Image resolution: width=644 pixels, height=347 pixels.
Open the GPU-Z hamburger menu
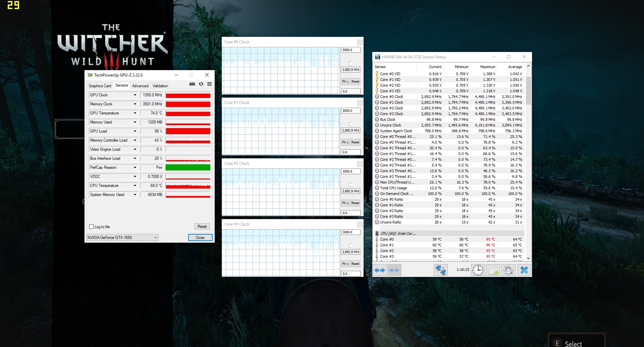pyautogui.click(x=209, y=84)
